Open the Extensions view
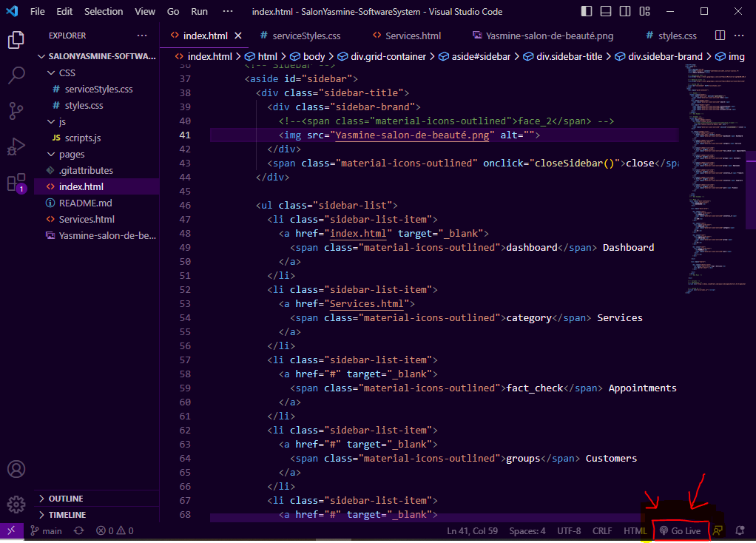The image size is (756, 543). coord(16,183)
